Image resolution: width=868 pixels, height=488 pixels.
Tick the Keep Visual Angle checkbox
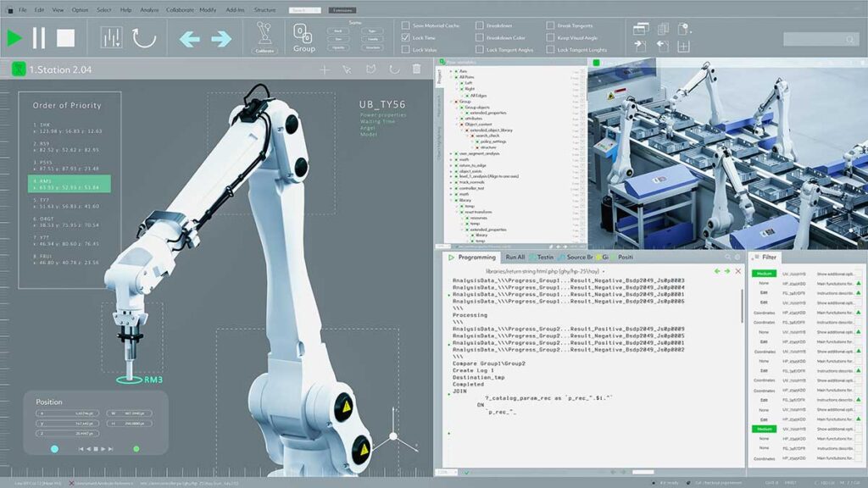550,37
